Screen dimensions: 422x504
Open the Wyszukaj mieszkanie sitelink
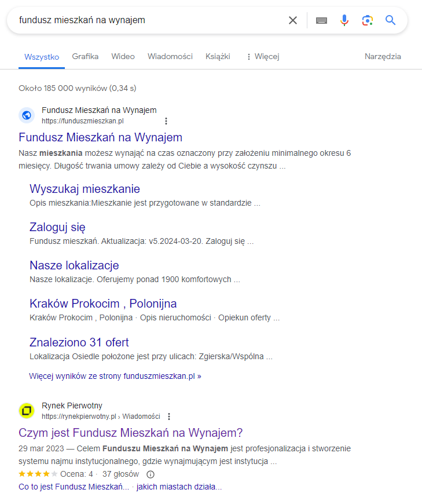(85, 189)
